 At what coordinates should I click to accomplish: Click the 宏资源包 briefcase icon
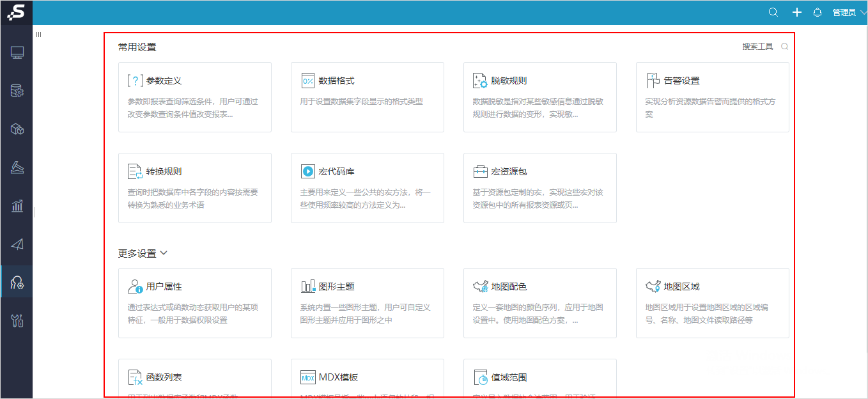click(480, 171)
